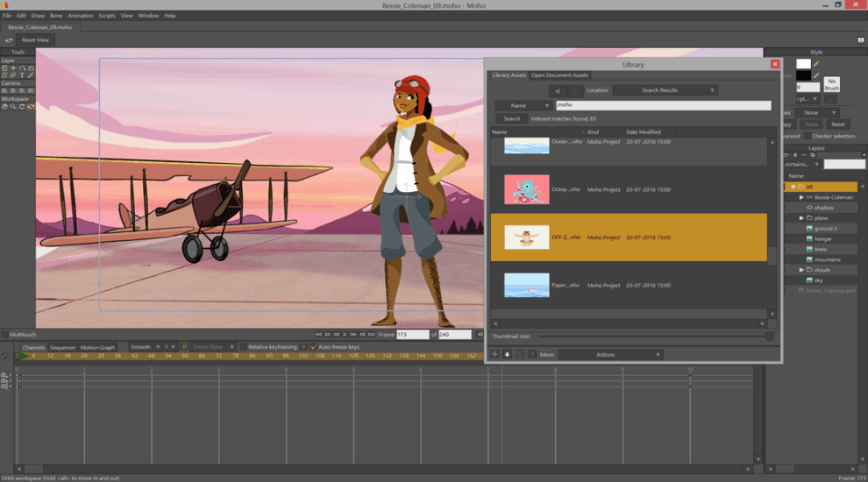Select the Pan Workspace hand tool
This screenshot has width=868, height=482.
click(x=4, y=106)
